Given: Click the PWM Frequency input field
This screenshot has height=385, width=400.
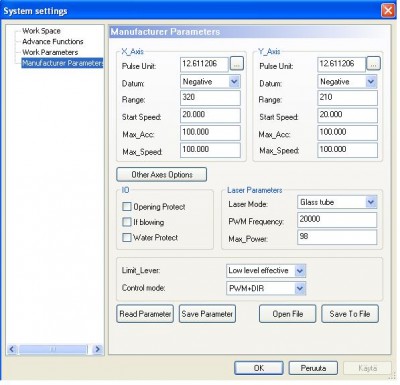Looking at the screenshot, I should 337,220.
